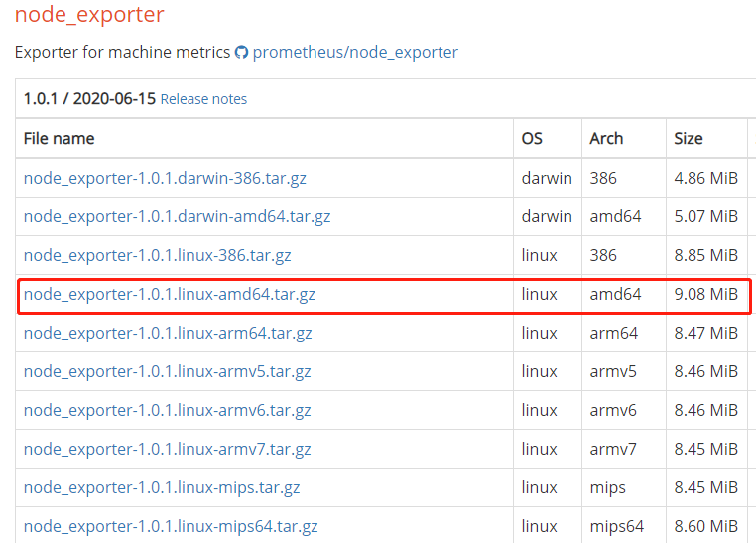This screenshot has height=543, width=756.
Task: Open the prometheus/node_exporter repository link
Action: pyautogui.click(x=355, y=52)
